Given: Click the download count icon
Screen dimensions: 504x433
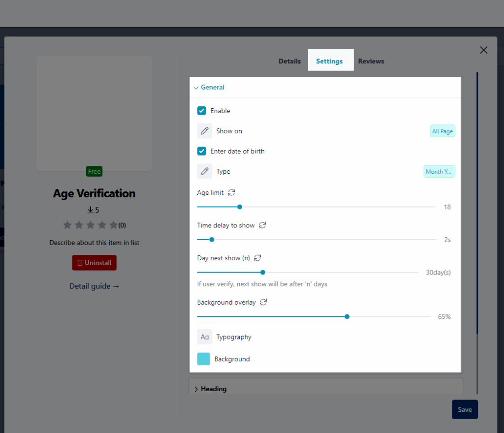Looking at the screenshot, I should tap(91, 210).
